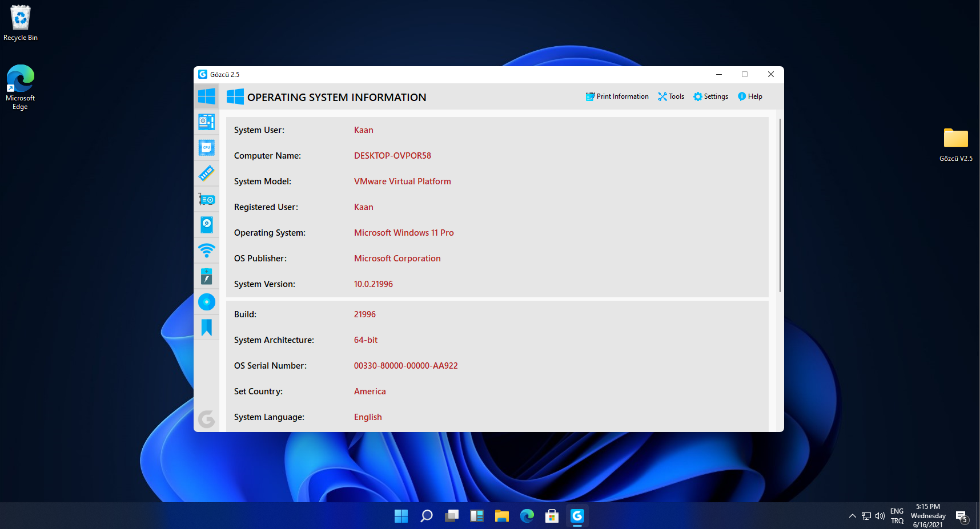Click the computer name DESKTOP-OVPOR58
This screenshot has height=529, width=980.
[392, 156]
